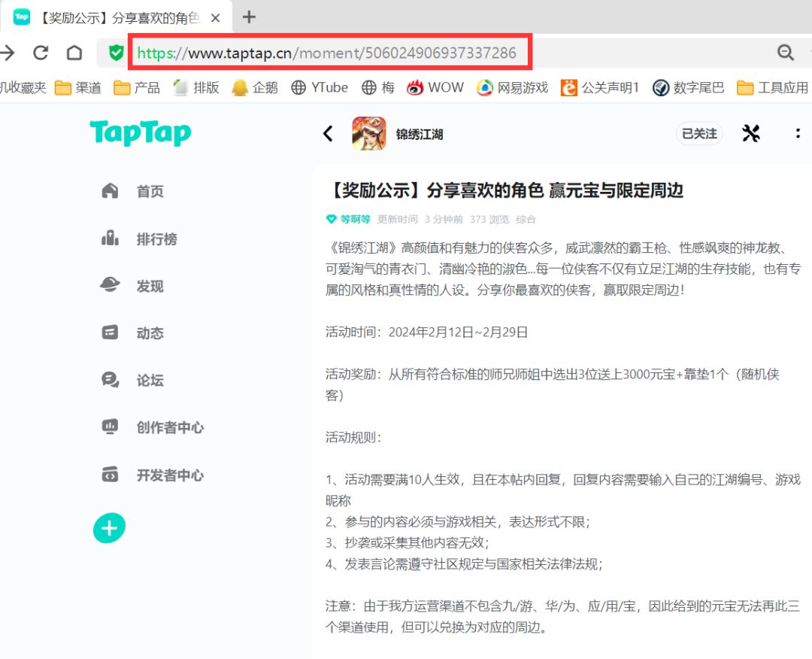
Task: Go to the 发现 discover page
Action: pos(132,286)
